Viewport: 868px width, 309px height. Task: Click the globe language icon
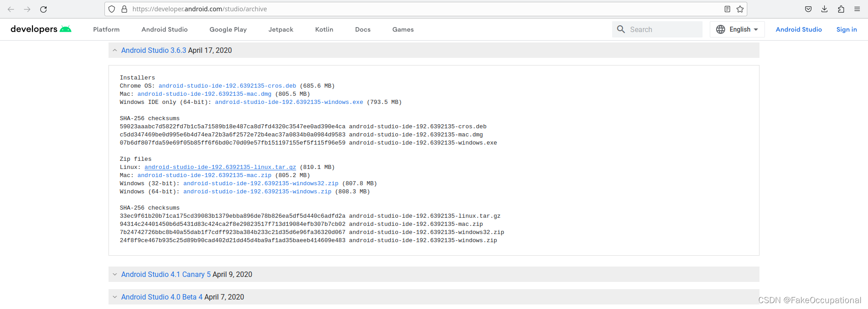[x=721, y=29]
